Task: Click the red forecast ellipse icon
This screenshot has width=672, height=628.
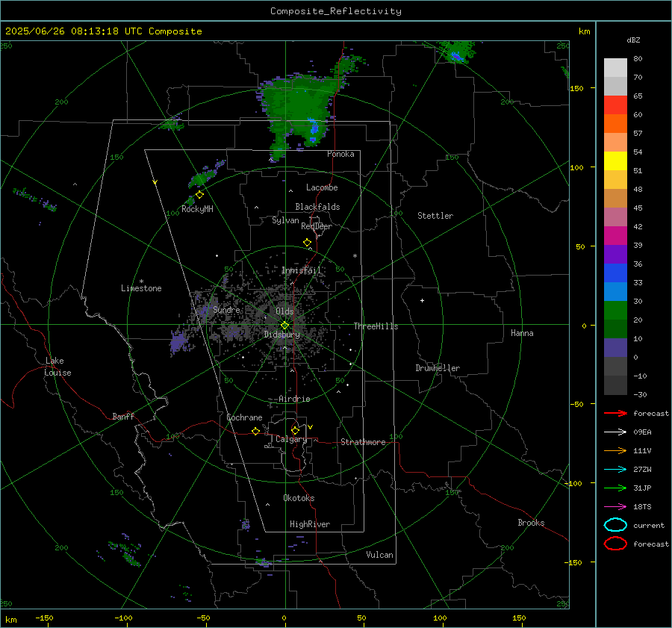Action: (x=615, y=544)
